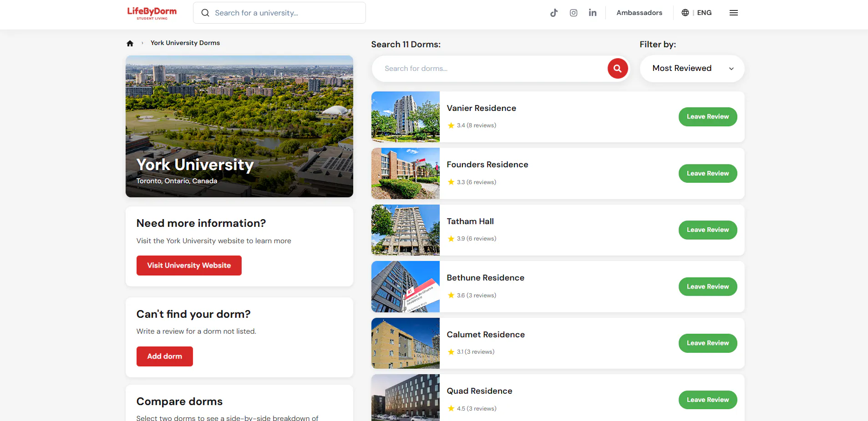
Task: Leave a review for Tatham Hall
Action: (708, 230)
